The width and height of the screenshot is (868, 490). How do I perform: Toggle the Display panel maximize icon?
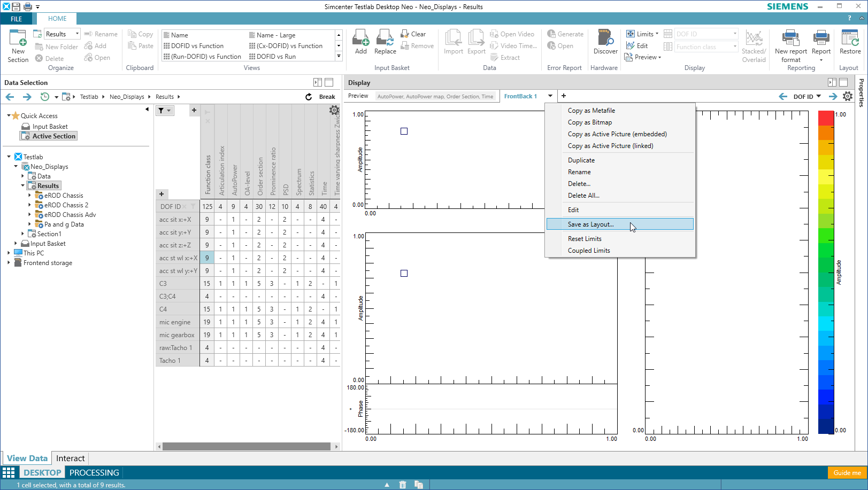843,82
